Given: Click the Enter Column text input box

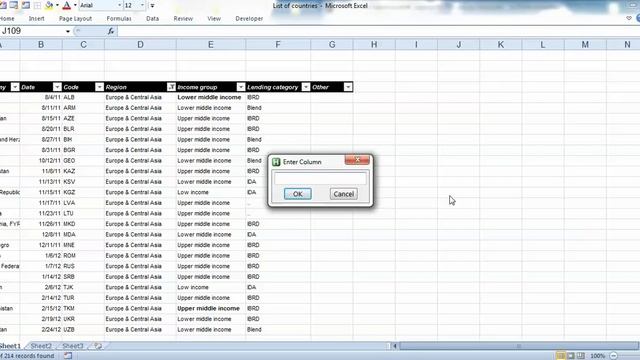Looking at the screenshot, I should 320,178.
